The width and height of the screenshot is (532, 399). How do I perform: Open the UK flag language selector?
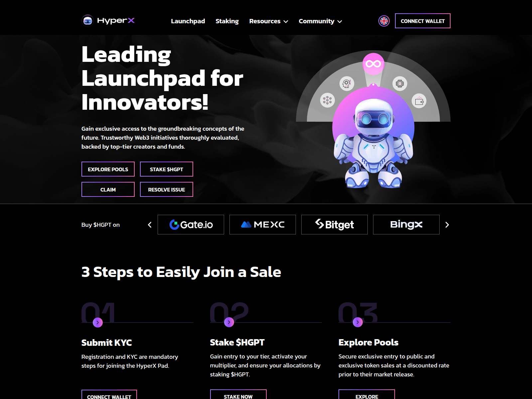[x=384, y=21]
